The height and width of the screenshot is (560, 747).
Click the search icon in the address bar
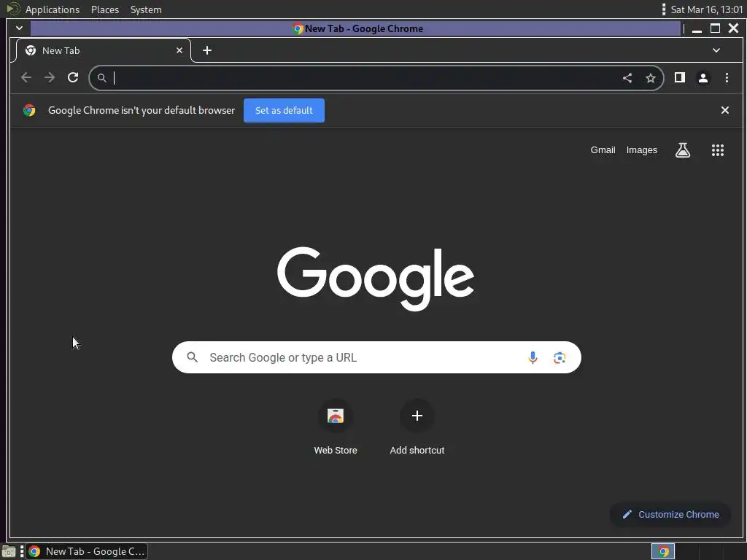102,78
